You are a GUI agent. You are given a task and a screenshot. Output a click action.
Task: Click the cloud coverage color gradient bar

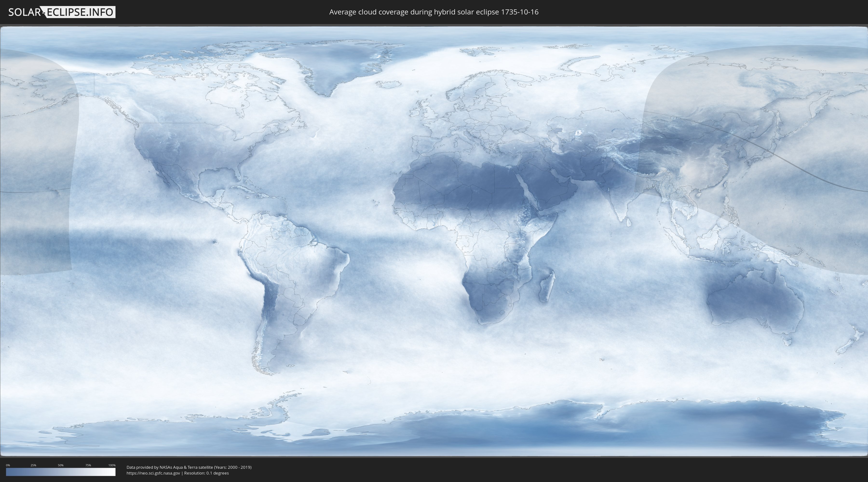(x=61, y=472)
